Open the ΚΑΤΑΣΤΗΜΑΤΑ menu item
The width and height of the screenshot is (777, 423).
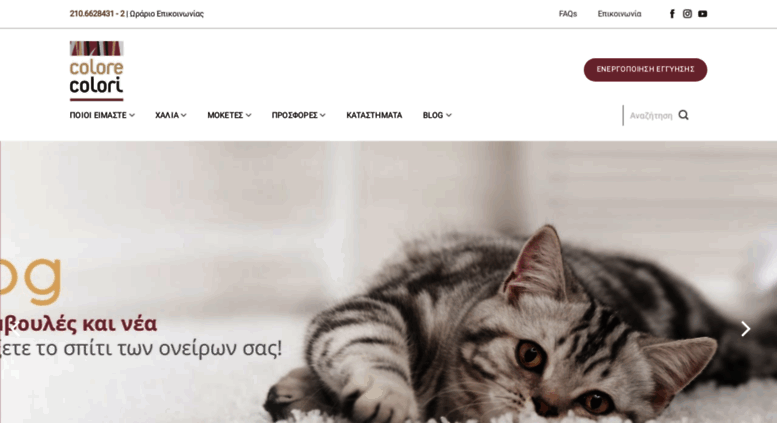[x=374, y=115]
